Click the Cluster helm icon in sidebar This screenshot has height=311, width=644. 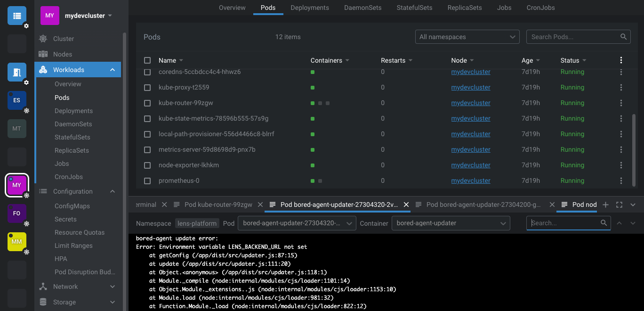[x=43, y=39]
